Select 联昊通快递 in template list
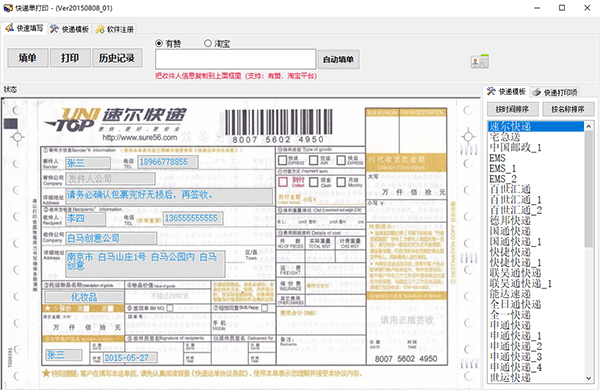This screenshot has height=390, width=600. click(536, 273)
